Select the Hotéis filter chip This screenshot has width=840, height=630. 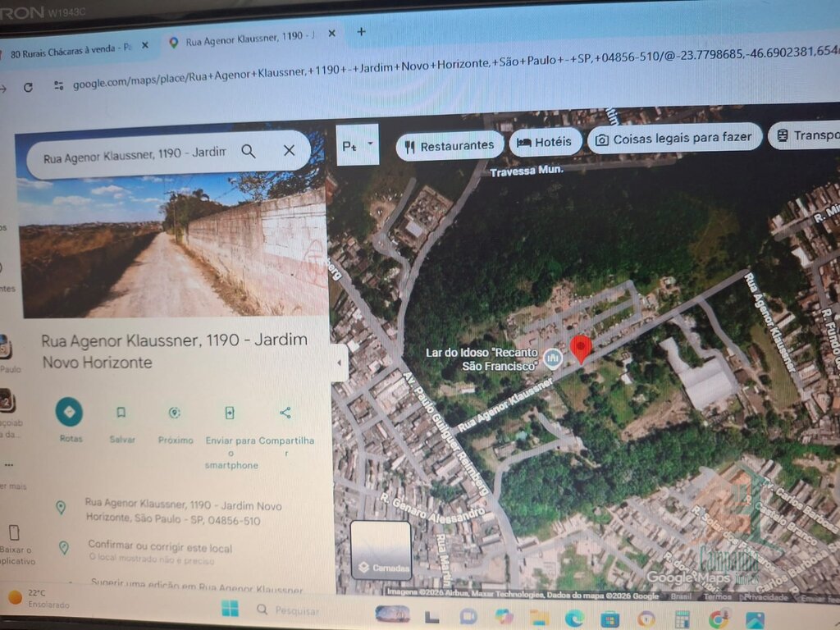tap(546, 142)
